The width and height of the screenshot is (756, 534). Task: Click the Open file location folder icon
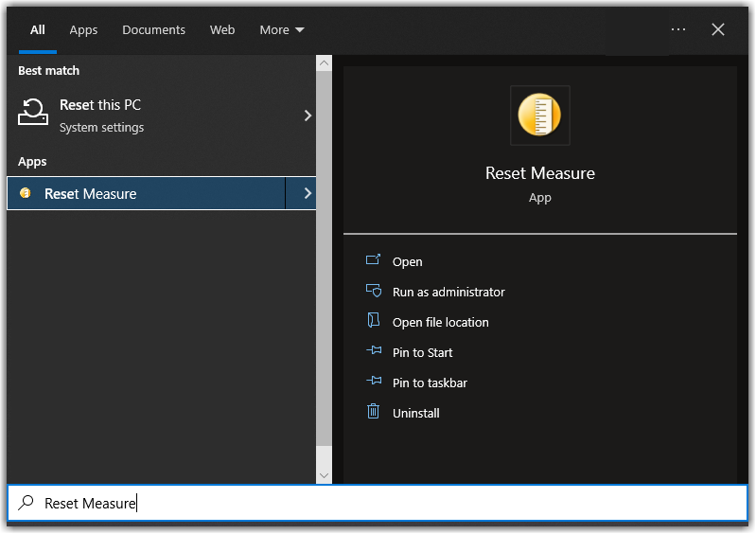point(373,320)
